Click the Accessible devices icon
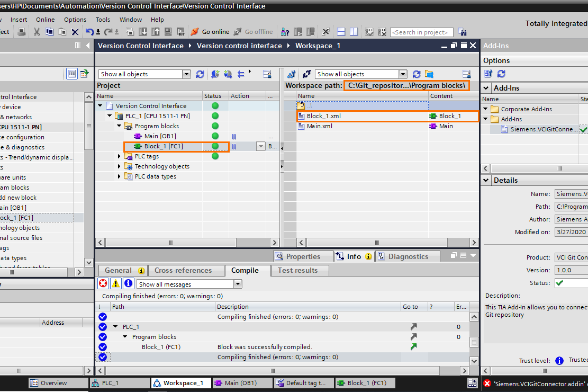 click(285, 32)
